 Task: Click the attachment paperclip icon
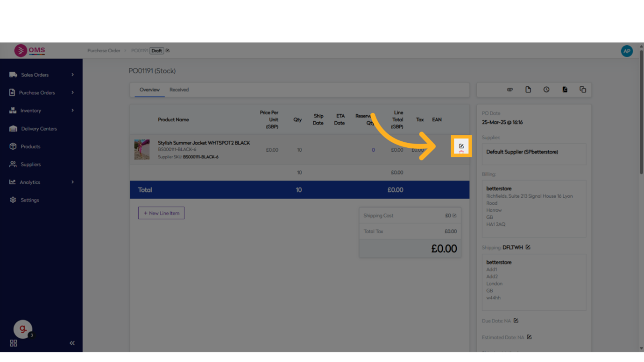pyautogui.click(x=510, y=90)
